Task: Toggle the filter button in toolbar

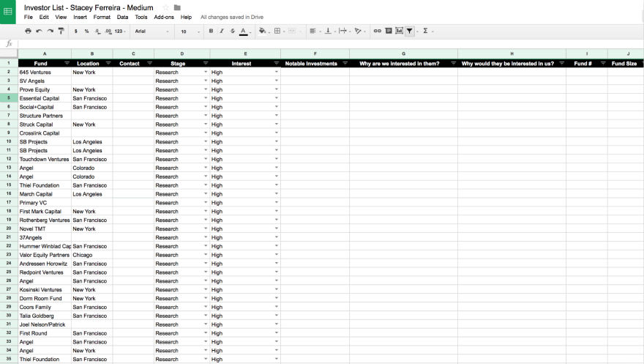Action: [410, 31]
